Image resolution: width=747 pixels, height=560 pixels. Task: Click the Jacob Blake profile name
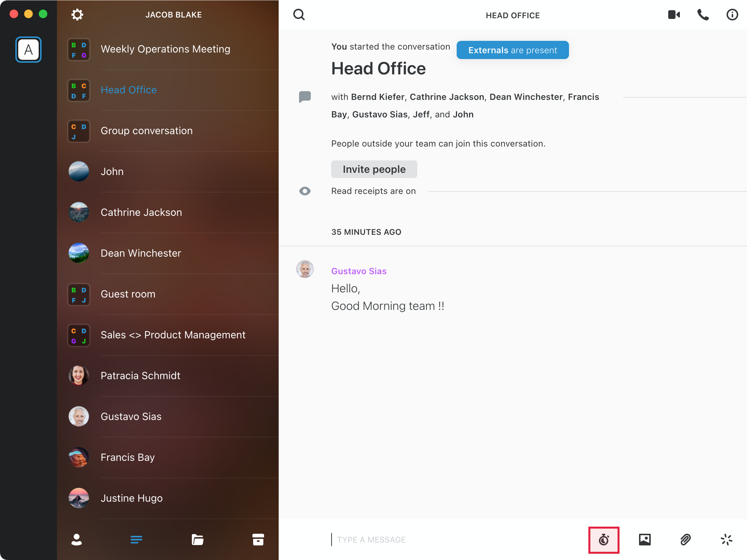(x=174, y=15)
